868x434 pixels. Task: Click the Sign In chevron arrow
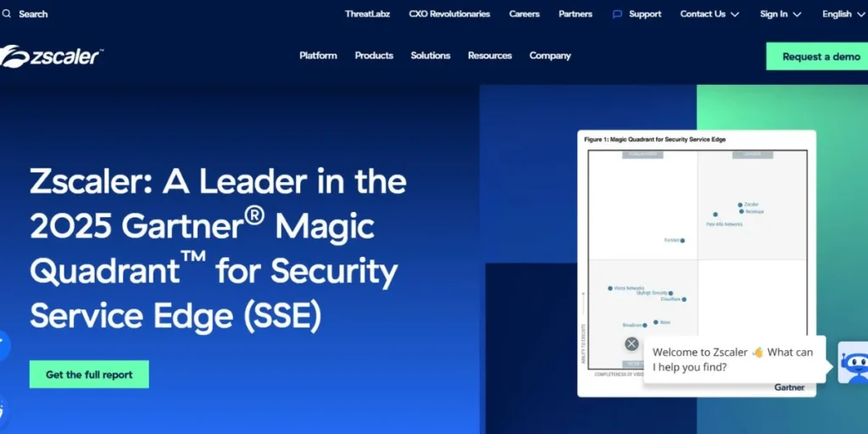[x=797, y=14]
